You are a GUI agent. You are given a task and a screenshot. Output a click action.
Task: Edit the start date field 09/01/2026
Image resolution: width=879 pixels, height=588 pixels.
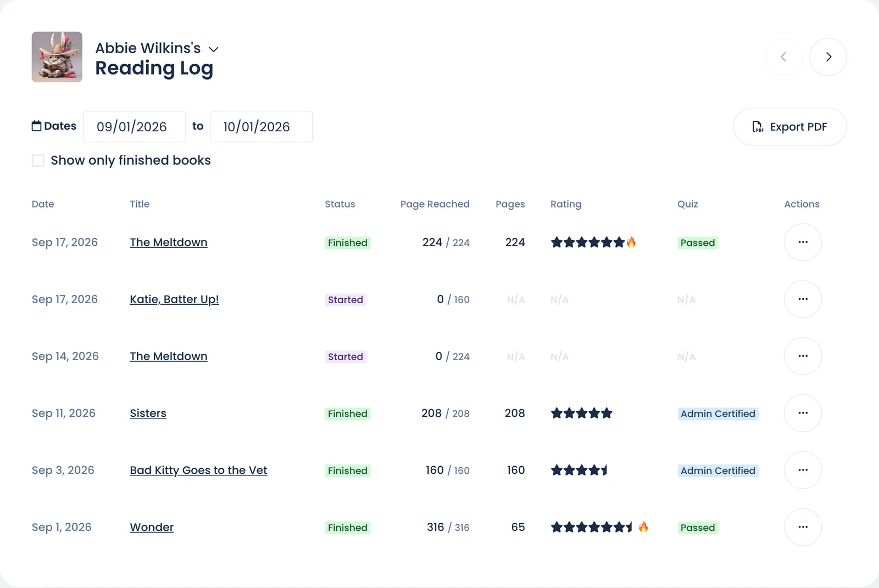click(x=135, y=127)
